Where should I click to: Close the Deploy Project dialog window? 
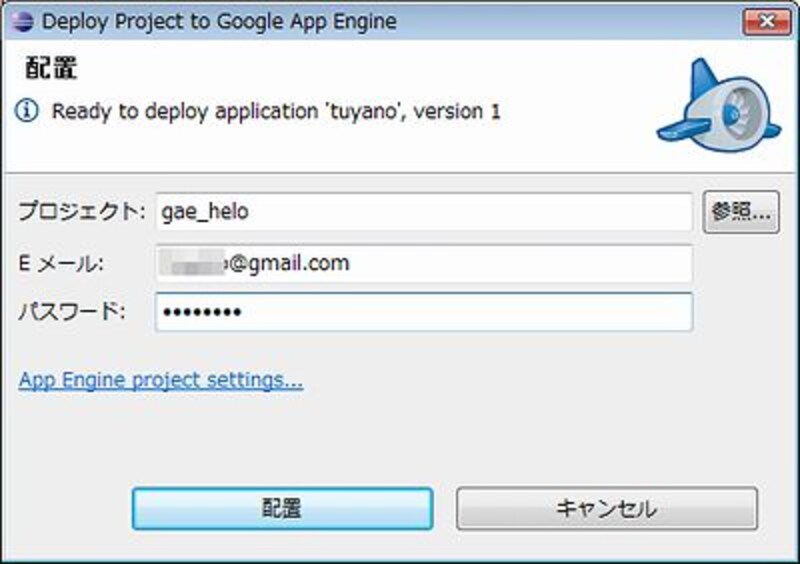point(766,21)
